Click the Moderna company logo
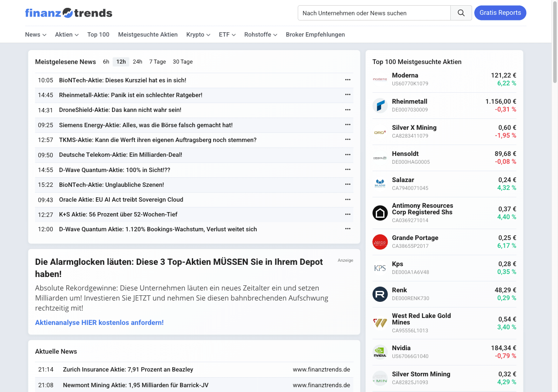Screen dimensions: 558x392 click(x=380, y=79)
